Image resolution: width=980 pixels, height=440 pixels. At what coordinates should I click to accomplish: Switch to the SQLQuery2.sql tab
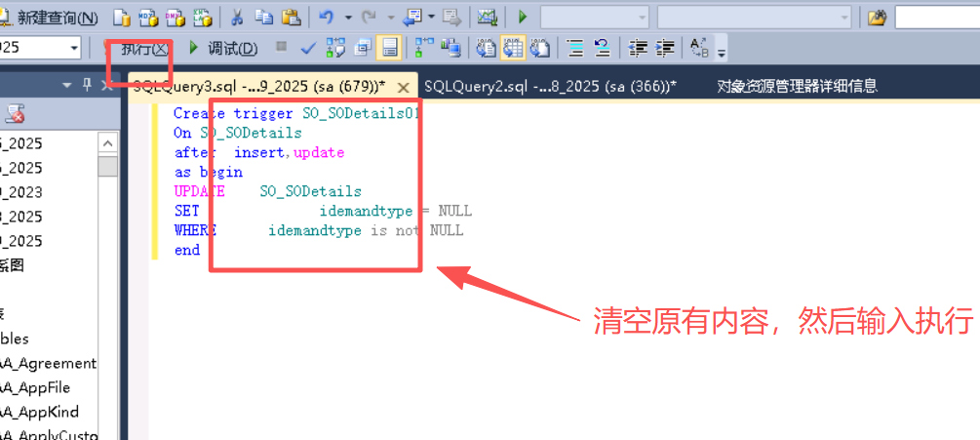click(546, 86)
